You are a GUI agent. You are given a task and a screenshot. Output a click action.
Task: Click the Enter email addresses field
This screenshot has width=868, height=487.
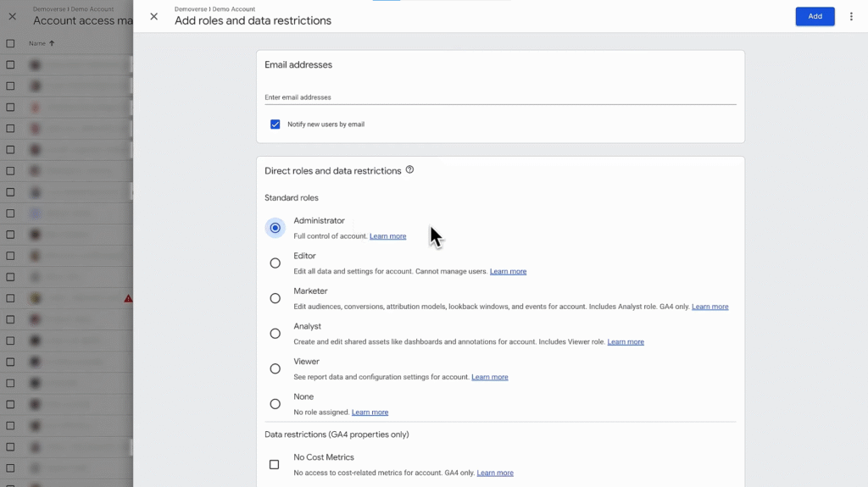click(500, 97)
